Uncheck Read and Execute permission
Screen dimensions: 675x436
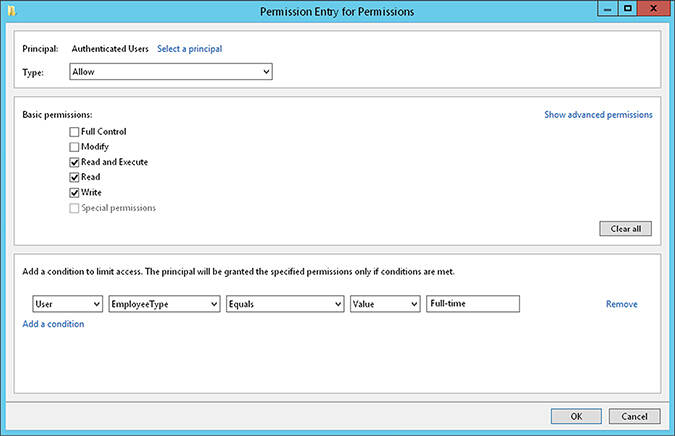coord(74,162)
